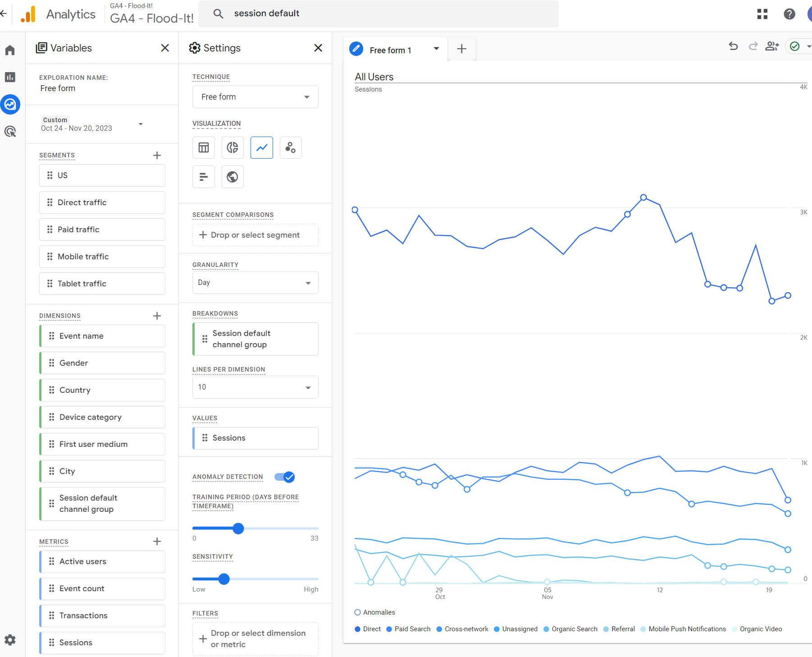Select the Donut chart visualization icon
Screen dimensions: 812x657
(x=233, y=147)
